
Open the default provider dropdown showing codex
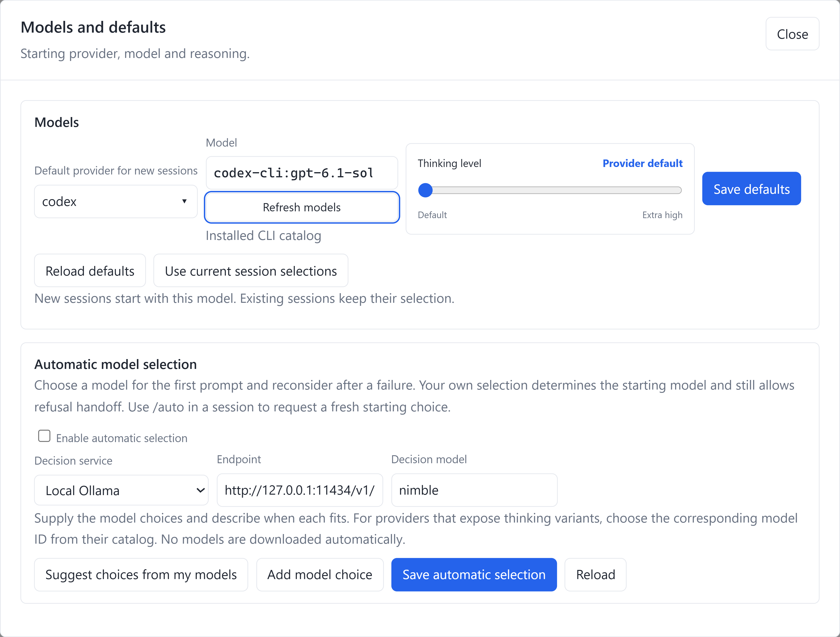click(x=116, y=201)
